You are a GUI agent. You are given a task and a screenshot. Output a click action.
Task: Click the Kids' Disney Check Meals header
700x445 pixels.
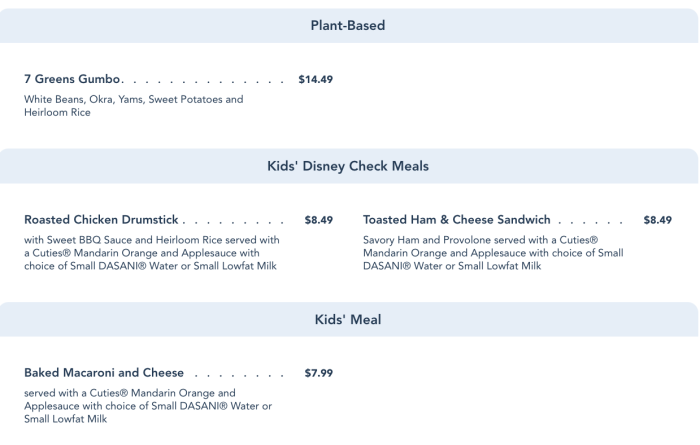348,166
